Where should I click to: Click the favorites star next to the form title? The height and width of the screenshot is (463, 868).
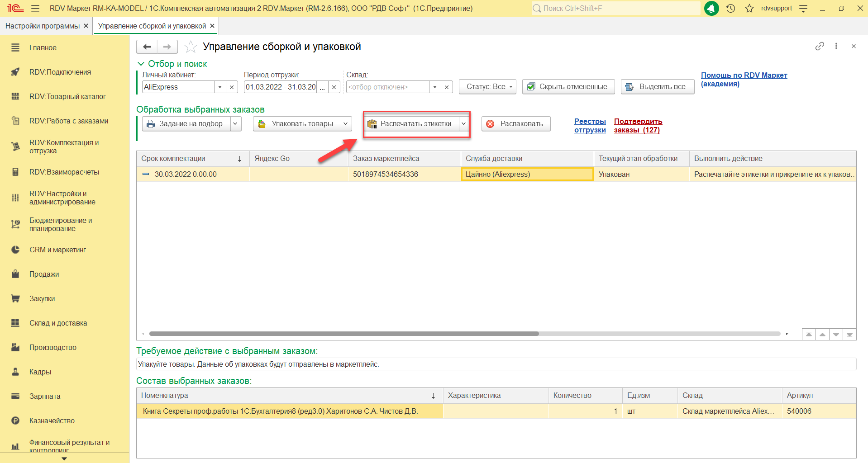coord(191,47)
